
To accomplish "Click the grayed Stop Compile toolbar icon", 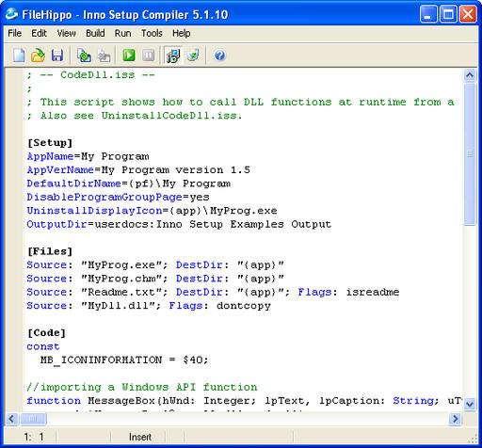I will (x=104, y=56).
